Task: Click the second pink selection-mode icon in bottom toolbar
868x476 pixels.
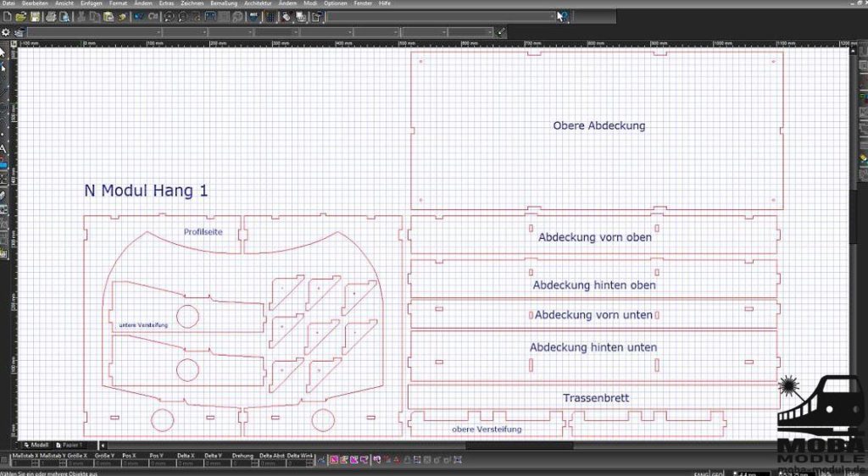Action: pos(344,459)
